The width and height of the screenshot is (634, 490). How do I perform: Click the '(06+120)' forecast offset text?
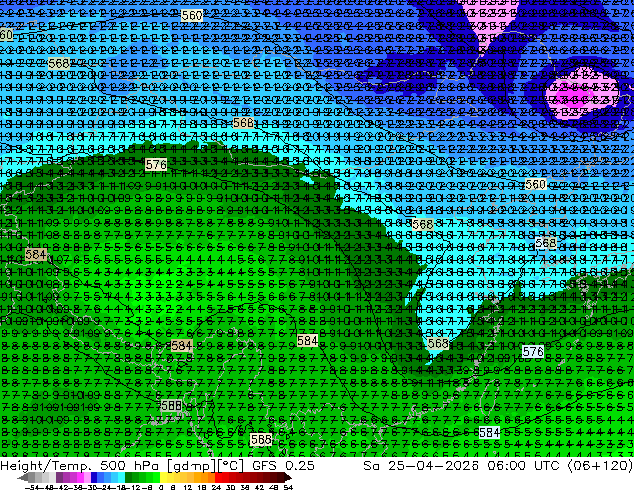pyautogui.click(x=600, y=466)
